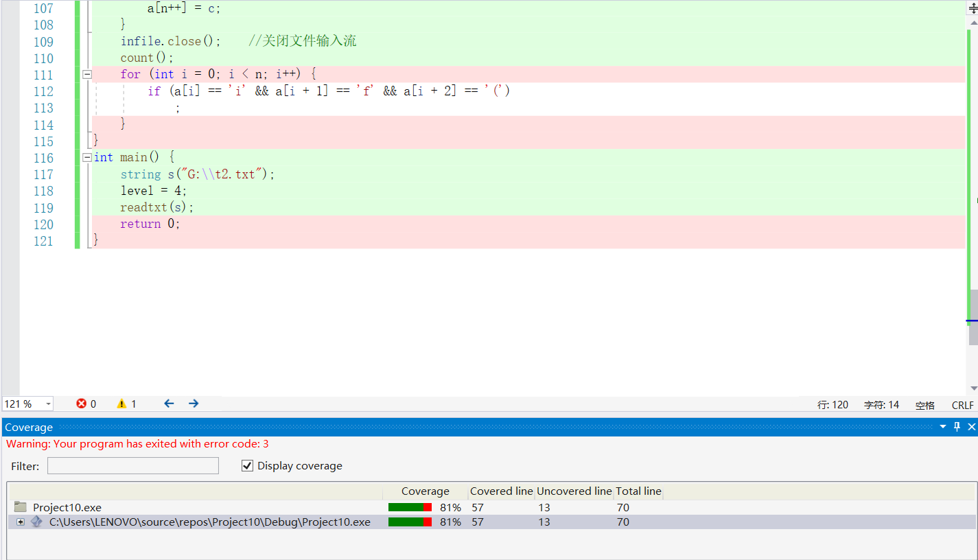Click the 57 covered value in the Project10.exe root row

tap(478, 508)
